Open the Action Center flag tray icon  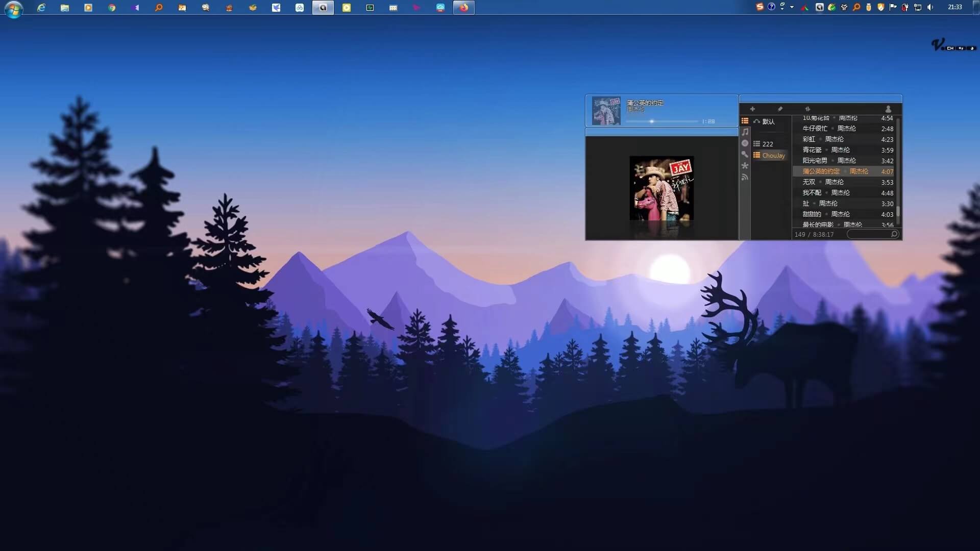tap(893, 7)
